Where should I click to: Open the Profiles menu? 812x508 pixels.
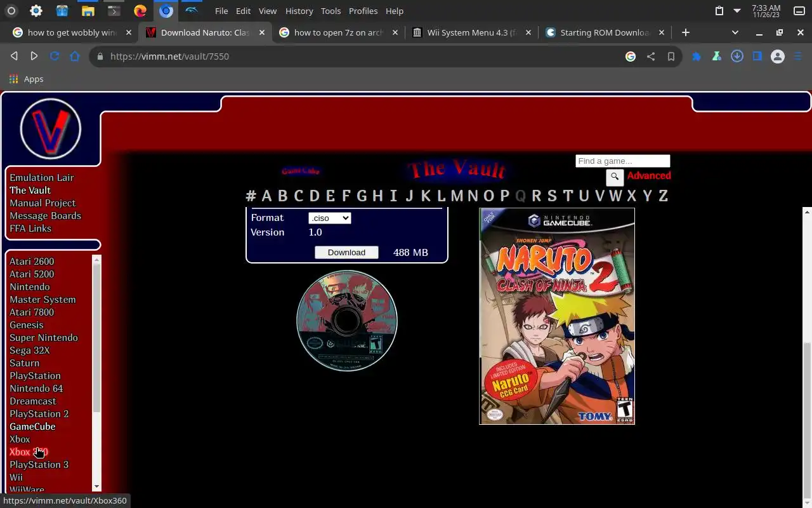tap(363, 11)
